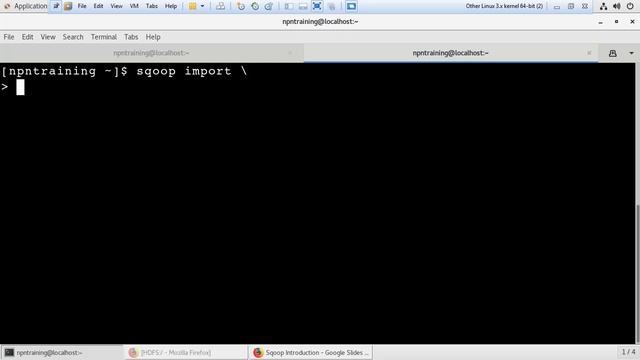Click the send Ctrl+Alt+Del icon

(220, 6)
